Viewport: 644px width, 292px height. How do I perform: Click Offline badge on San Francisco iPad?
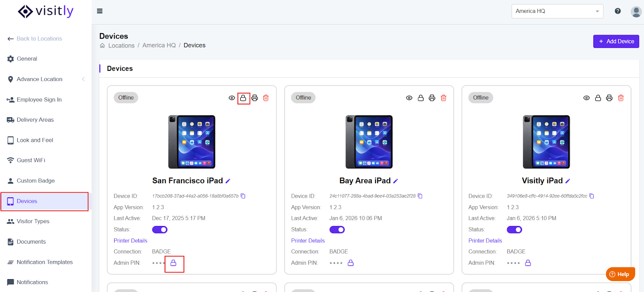click(126, 98)
